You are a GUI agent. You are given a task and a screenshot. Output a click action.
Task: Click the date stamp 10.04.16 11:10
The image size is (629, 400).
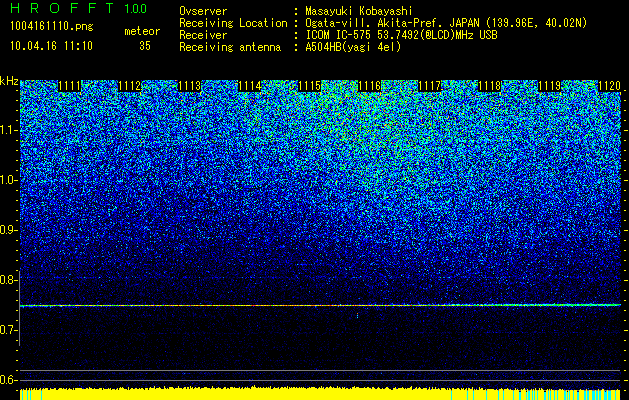point(52,46)
